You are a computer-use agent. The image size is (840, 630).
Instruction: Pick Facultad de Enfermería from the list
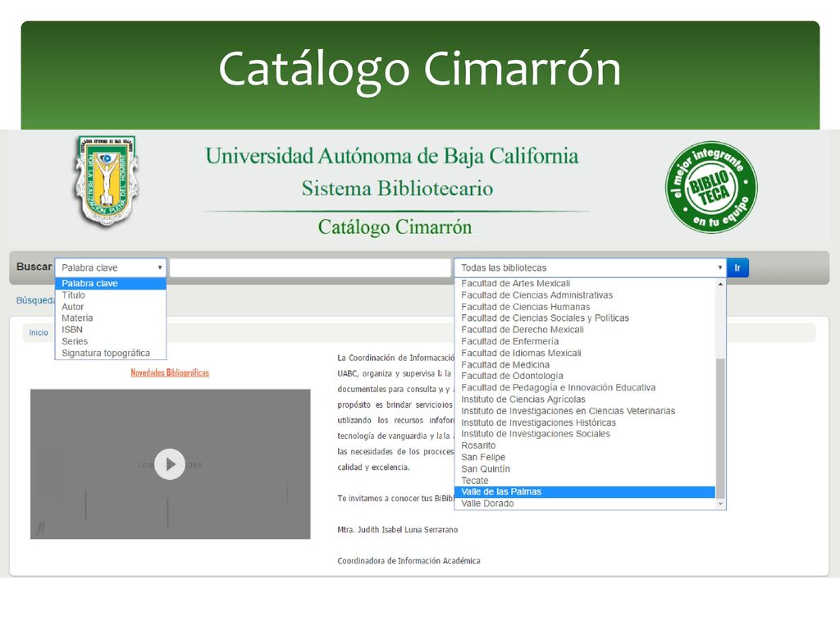585,341
